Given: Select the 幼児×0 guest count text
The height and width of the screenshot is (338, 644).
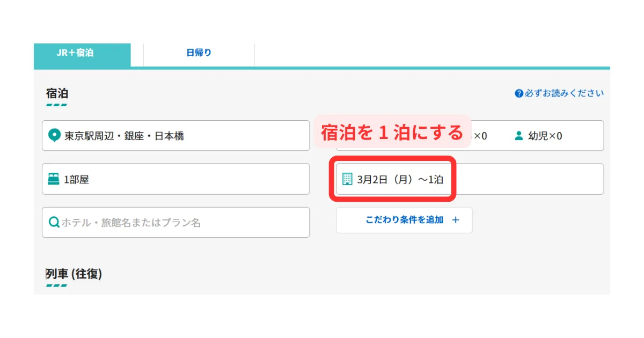Looking at the screenshot, I should 545,136.
